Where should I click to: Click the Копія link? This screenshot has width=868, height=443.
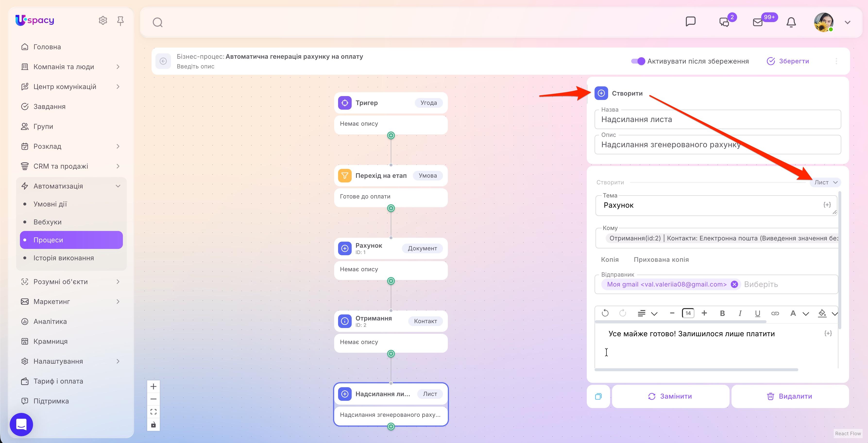(x=610, y=260)
